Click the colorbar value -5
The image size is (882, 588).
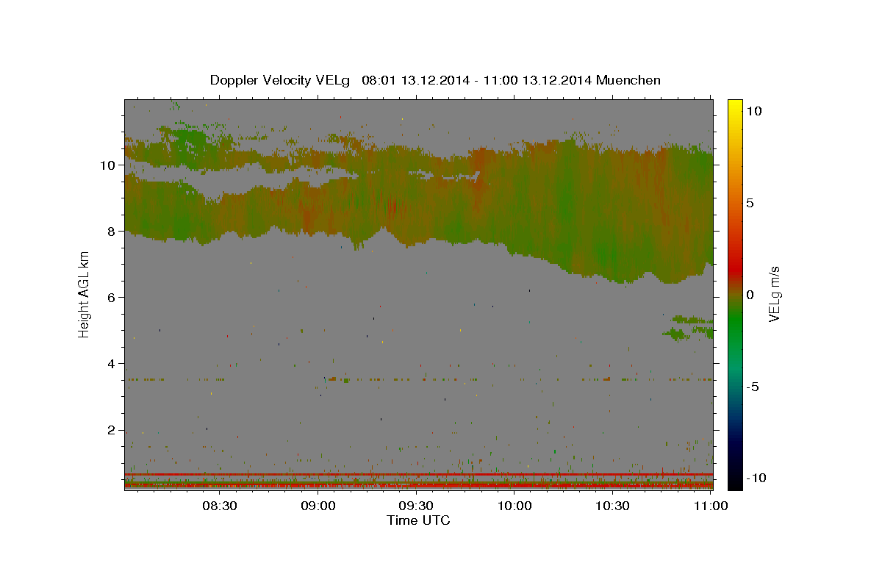(x=754, y=387)
